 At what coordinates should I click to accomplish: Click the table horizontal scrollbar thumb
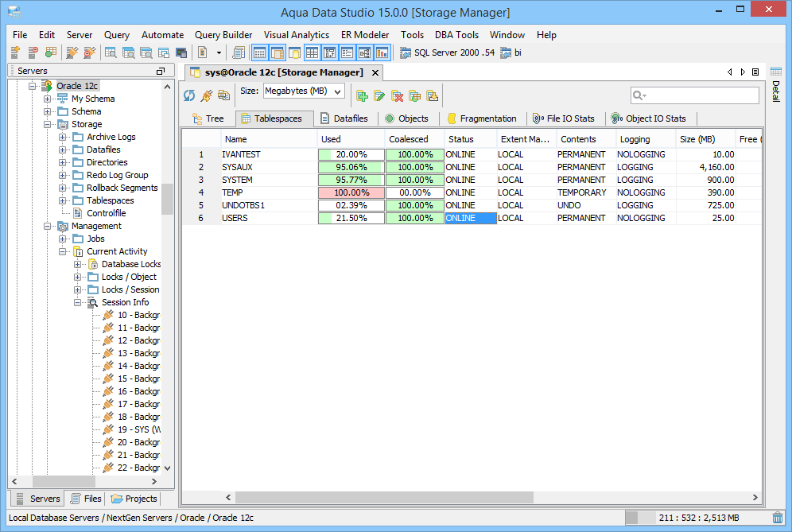384,498
